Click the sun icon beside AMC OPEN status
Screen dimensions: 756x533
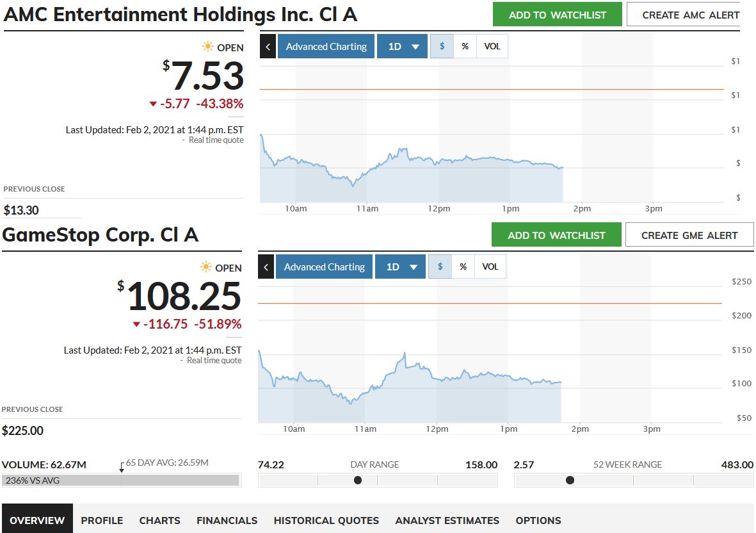[208, 47]
